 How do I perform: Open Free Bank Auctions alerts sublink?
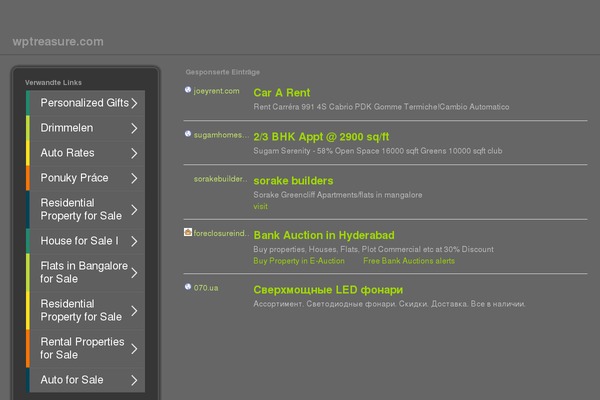[x=409, y=261]
